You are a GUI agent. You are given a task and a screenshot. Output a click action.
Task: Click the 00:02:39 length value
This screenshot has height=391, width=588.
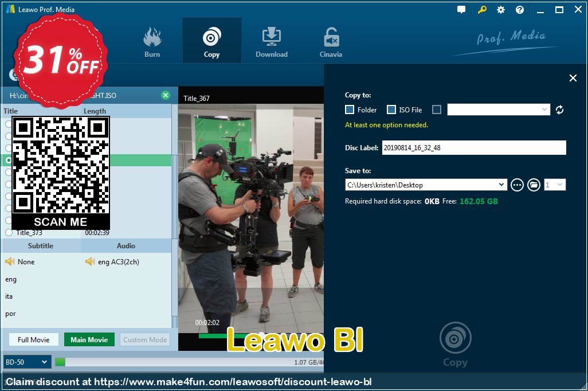97,233
